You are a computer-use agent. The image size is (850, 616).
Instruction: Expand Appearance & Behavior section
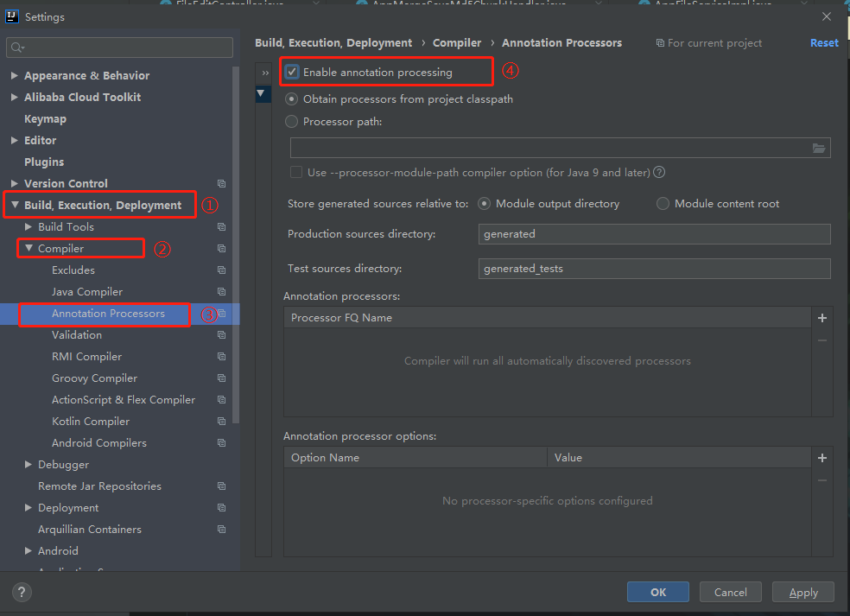(15, 75)
